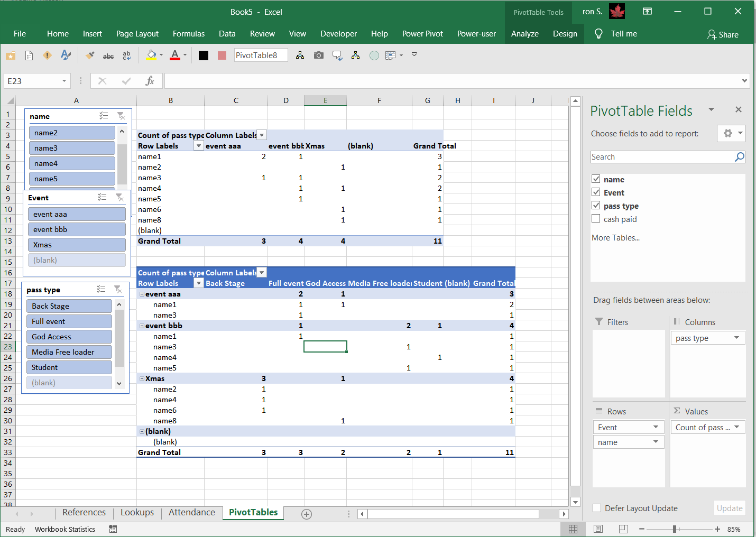Image resolution: width=756 pixels, height=537 pixels.
Task: Enable multi-select on the Event slicer
Action: 103,197
